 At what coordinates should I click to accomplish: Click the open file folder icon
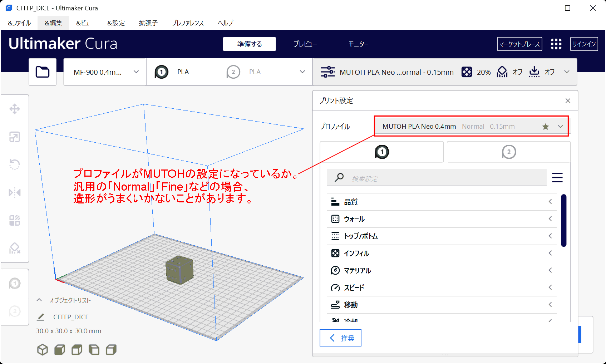point(43,72)
